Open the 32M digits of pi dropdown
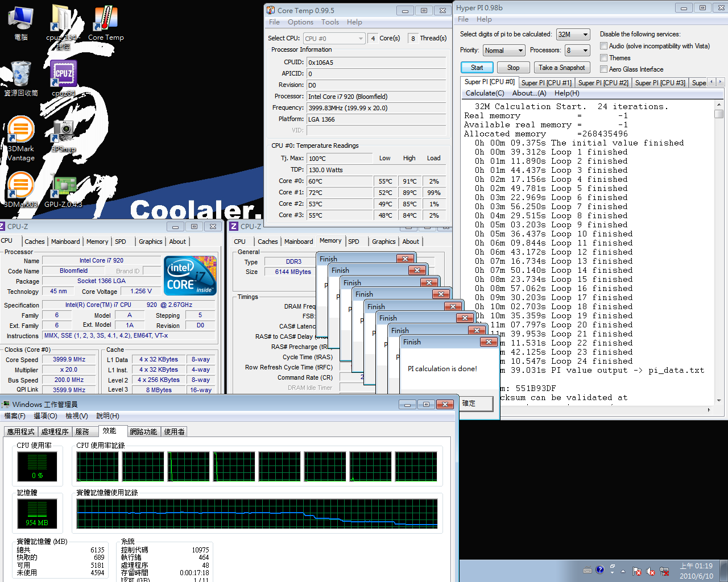The width and height of the screenshot is (728, 582). click(x=573, y=34)
